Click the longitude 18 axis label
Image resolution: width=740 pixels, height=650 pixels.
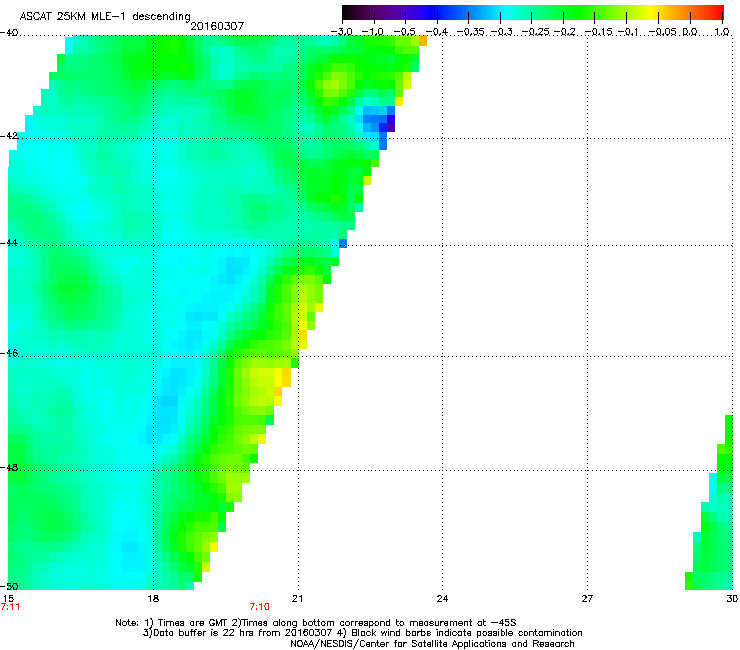coord(153,599)
